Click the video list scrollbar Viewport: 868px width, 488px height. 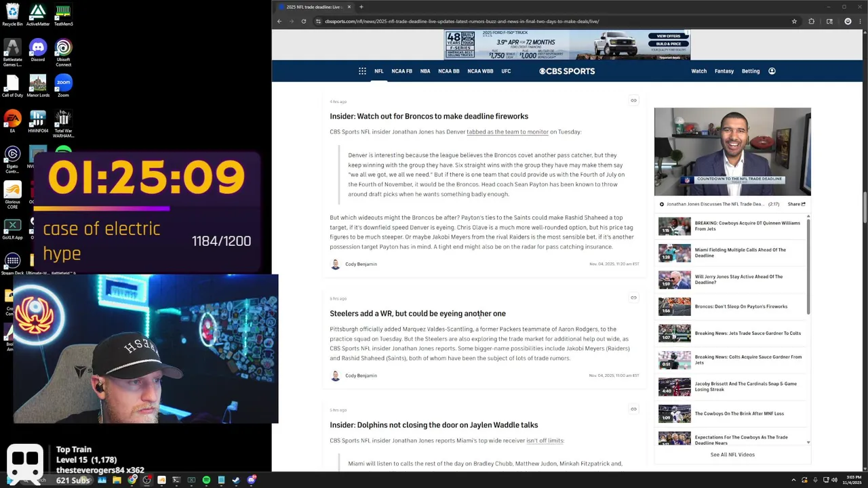pos(808,266)
